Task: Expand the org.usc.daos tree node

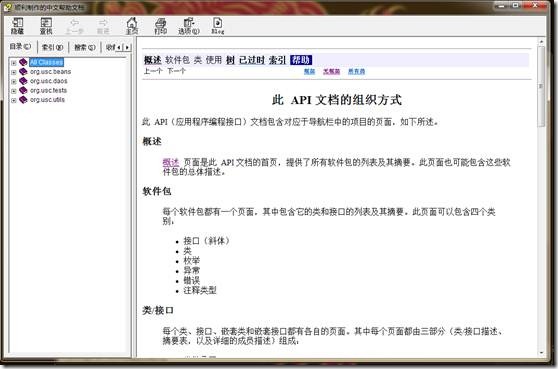Action: click(x=14, y=82)
